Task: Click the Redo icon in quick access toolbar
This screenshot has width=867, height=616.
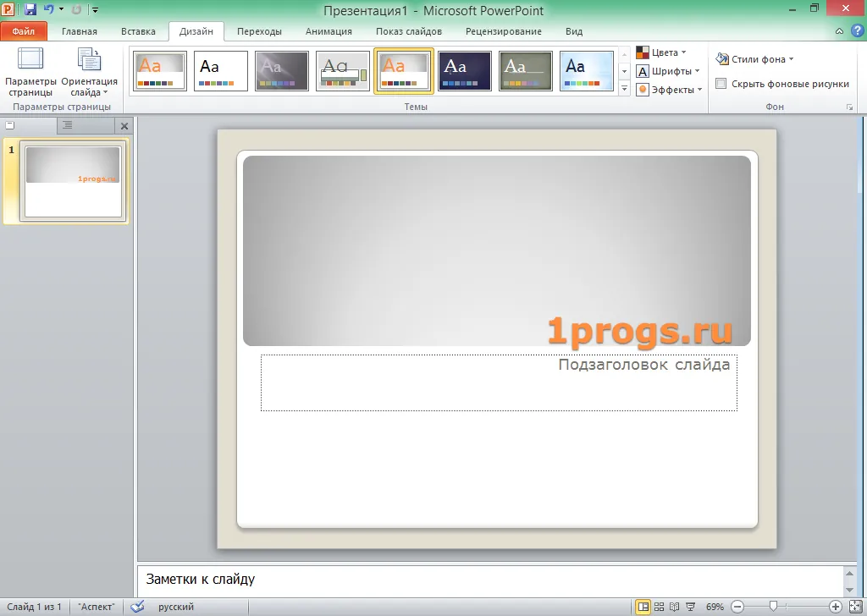Action: [x=77, y=9]
